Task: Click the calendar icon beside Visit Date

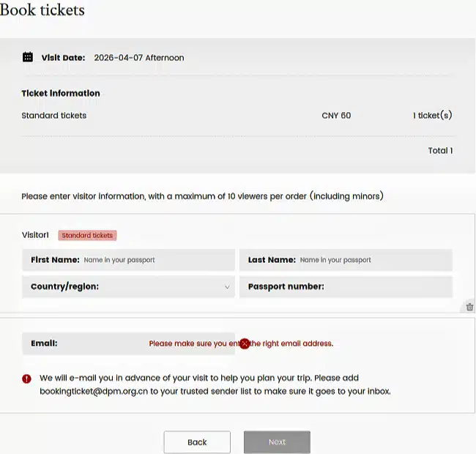Action: click(28, 57)
